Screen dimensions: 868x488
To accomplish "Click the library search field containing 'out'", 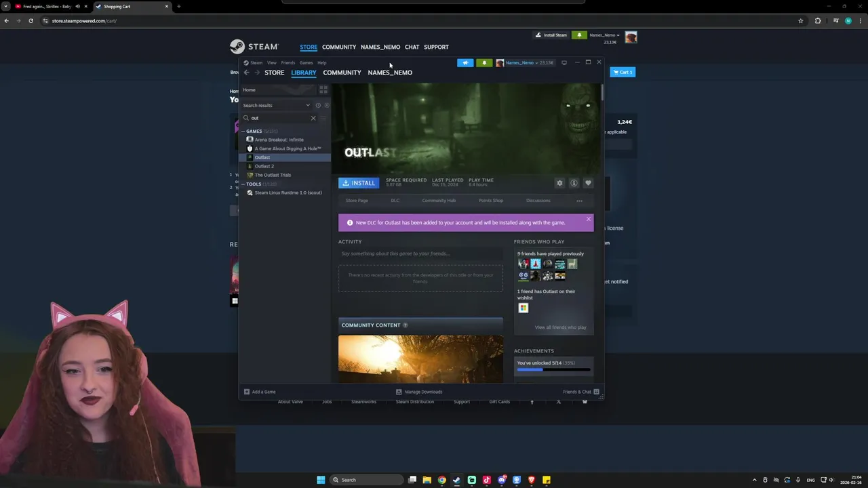I will pyautogui.click(x=279, y=118).
